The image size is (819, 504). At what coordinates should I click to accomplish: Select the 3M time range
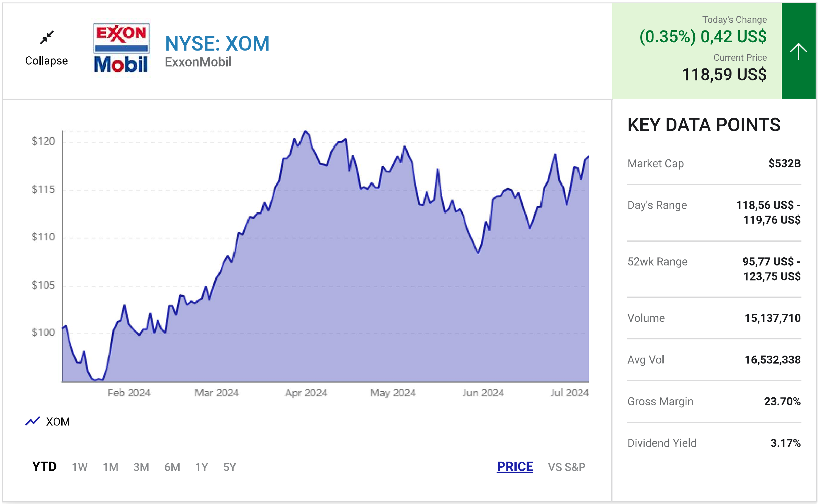(141, 467)
